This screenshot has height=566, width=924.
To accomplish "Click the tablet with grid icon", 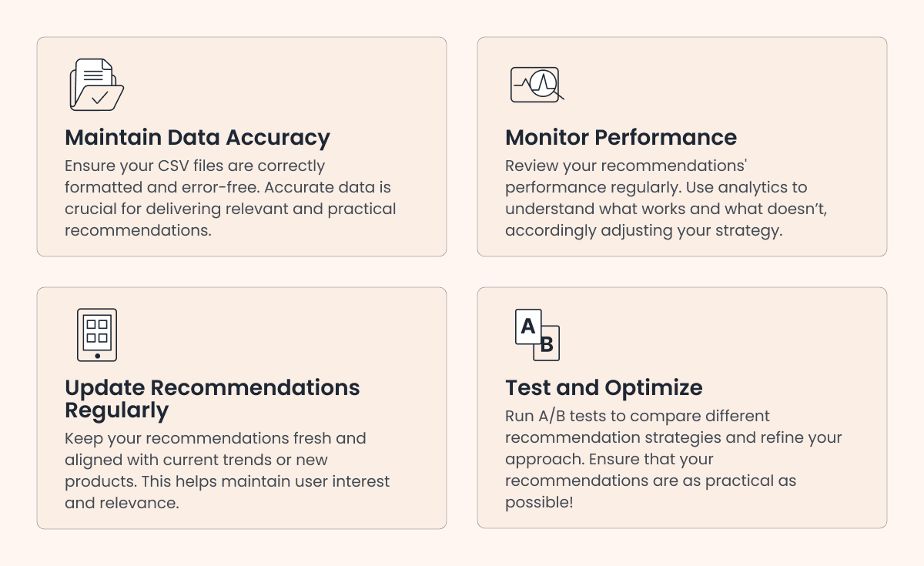I will click(x=97, y=335).
